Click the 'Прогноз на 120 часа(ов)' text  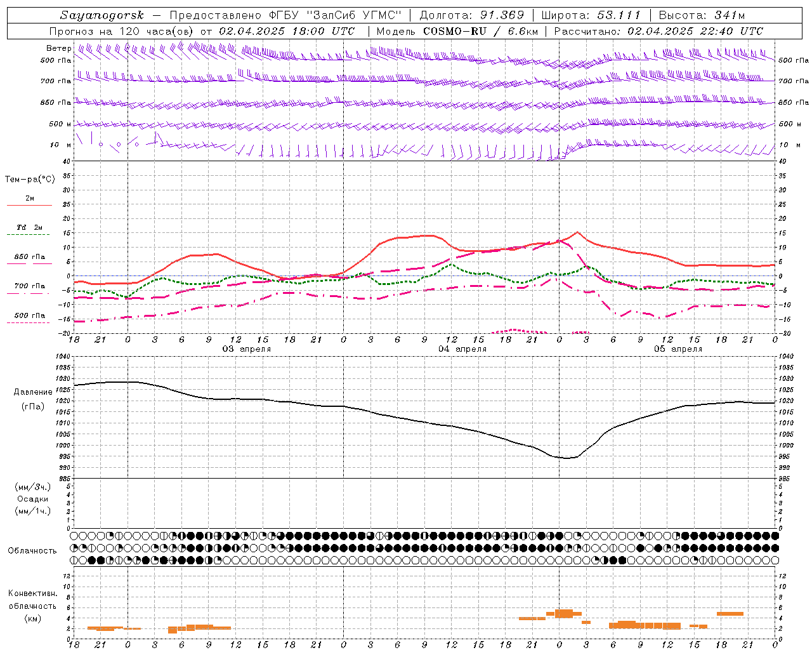(x=122, y=31)
